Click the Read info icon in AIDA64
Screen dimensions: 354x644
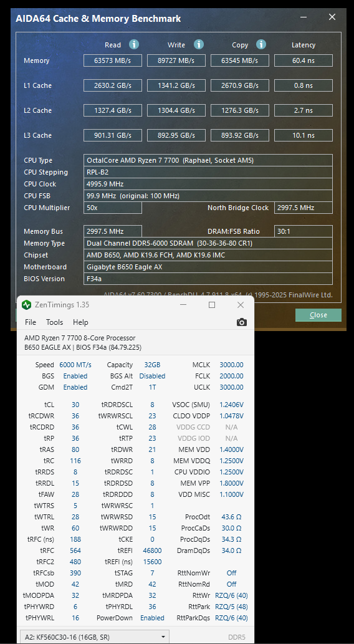(x=134, y=44)
